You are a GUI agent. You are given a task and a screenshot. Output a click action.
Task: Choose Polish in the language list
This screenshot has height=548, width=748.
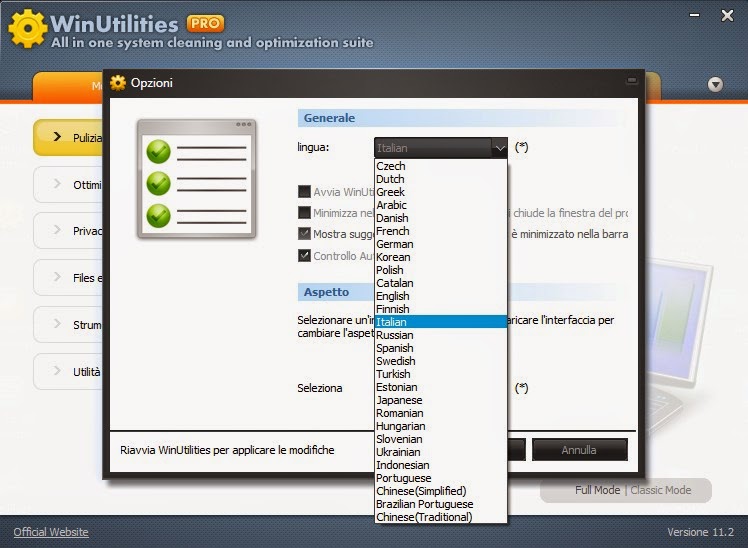pos(440,270)
